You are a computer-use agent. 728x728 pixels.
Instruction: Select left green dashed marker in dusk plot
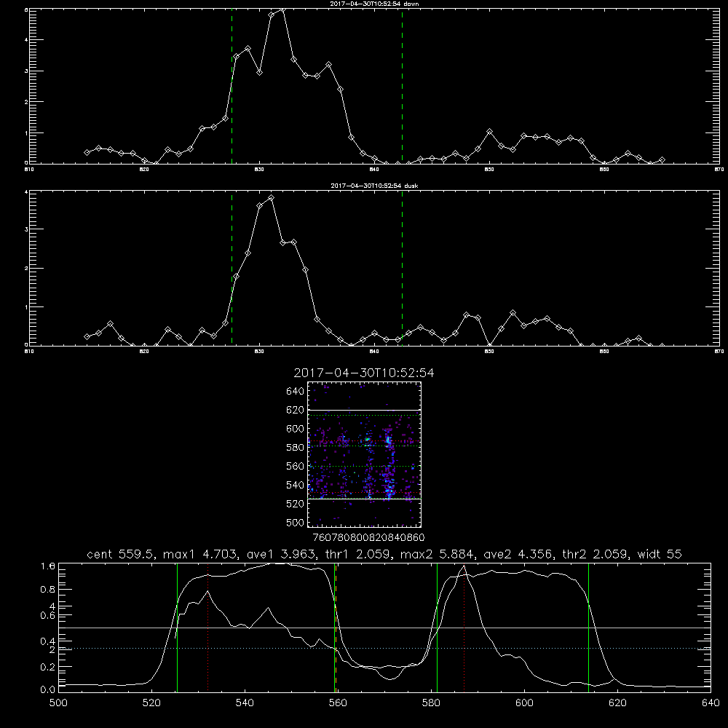(232, 269)
